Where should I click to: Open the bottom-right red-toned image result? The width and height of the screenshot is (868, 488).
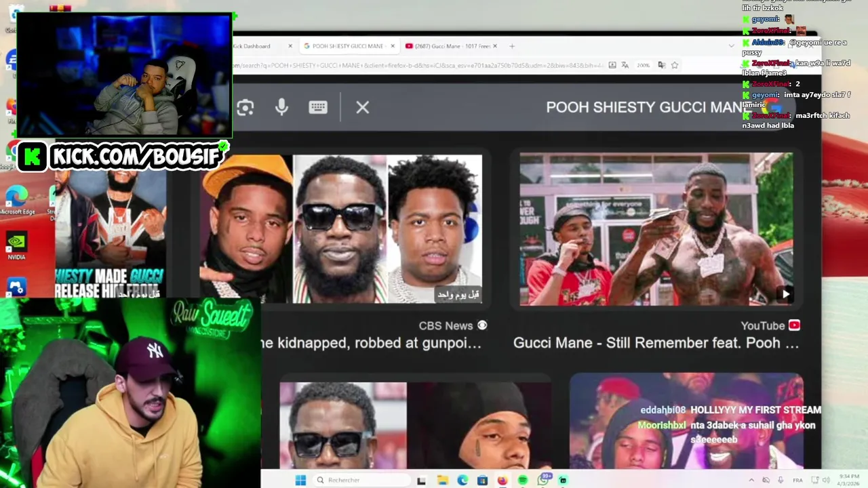tap(686, 420)
